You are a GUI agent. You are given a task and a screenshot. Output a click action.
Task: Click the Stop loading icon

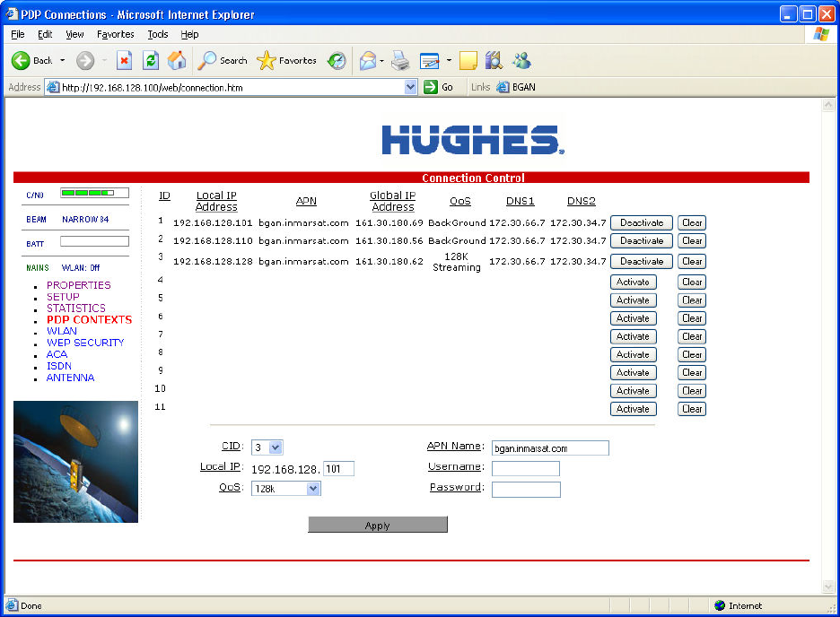click(x=124, y=60)
